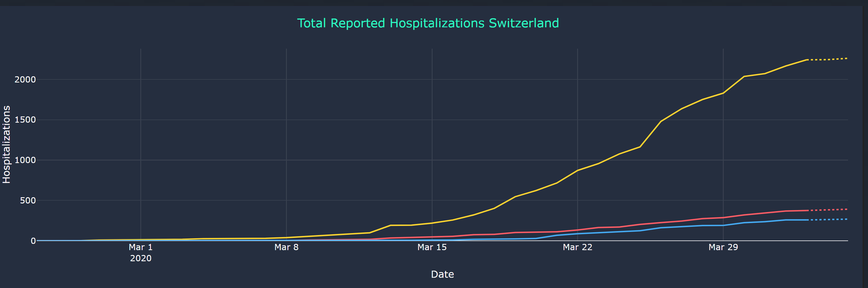Select the "Mar 1" date tick label

click(x=141, y=247)
